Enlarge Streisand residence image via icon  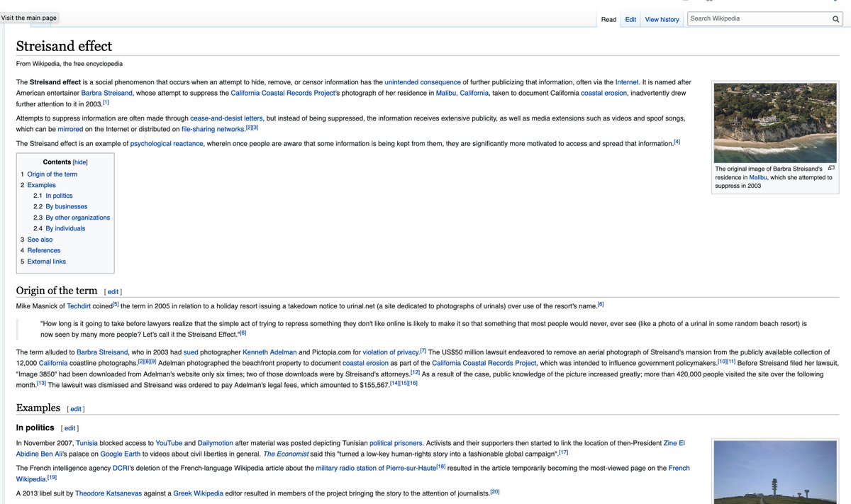coord(831,169)
